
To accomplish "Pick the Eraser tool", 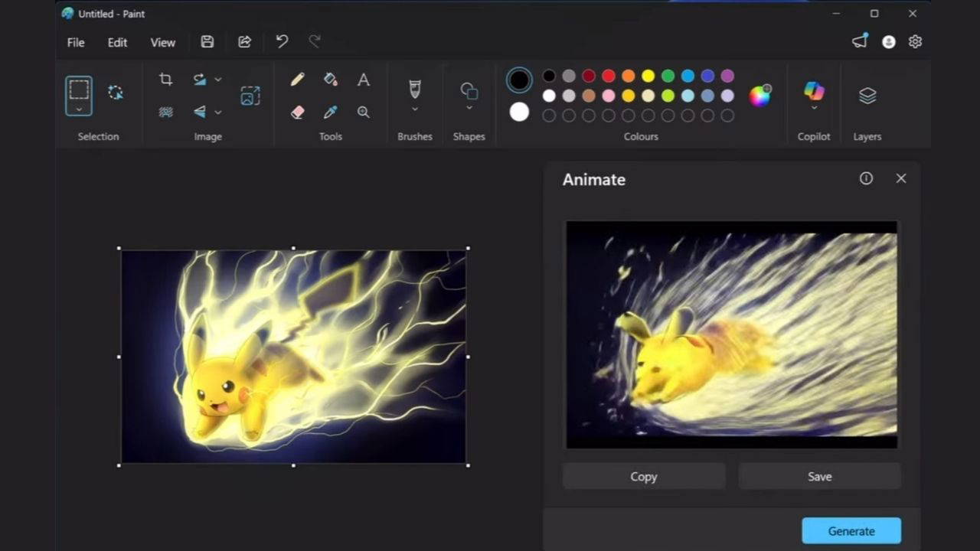I will coord(298,112).
